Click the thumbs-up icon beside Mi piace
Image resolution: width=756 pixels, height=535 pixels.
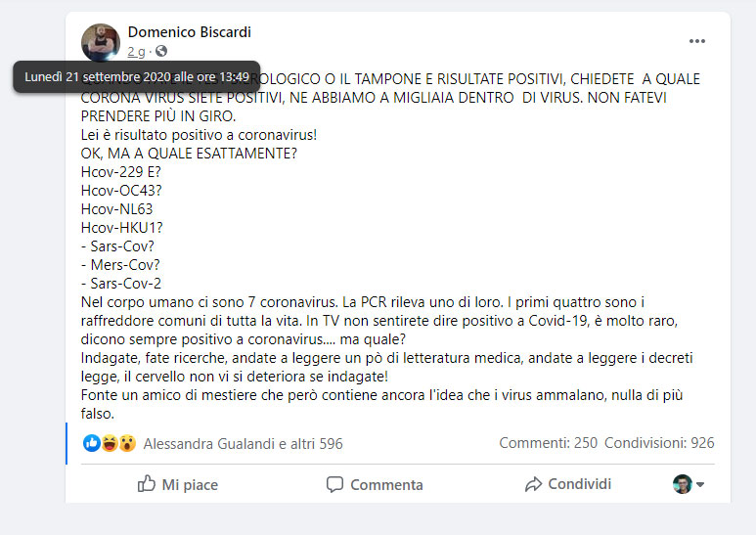[x=146, y=483]
